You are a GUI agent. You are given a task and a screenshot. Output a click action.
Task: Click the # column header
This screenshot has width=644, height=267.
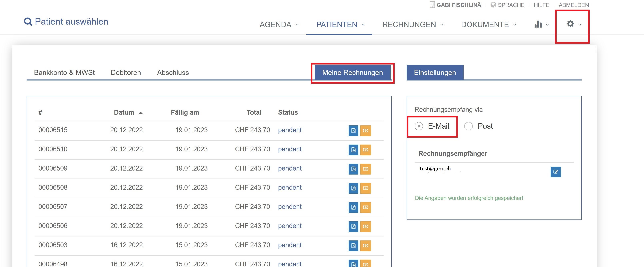coord(40,113)
